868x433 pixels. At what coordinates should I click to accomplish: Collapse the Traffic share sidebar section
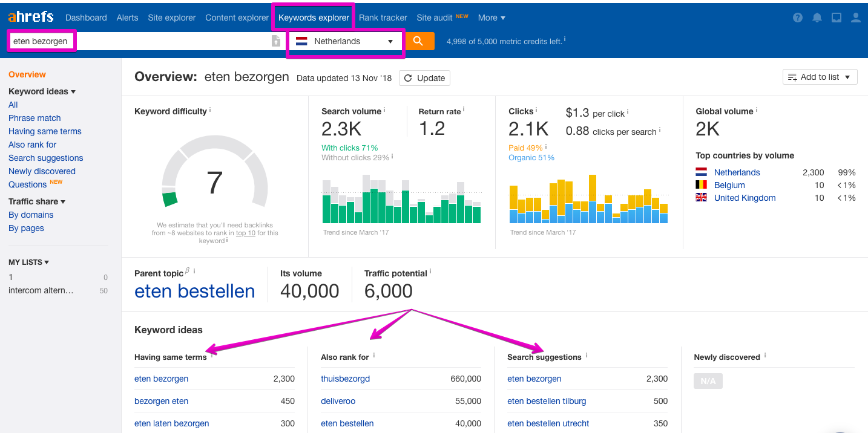[x=36, y=201]
